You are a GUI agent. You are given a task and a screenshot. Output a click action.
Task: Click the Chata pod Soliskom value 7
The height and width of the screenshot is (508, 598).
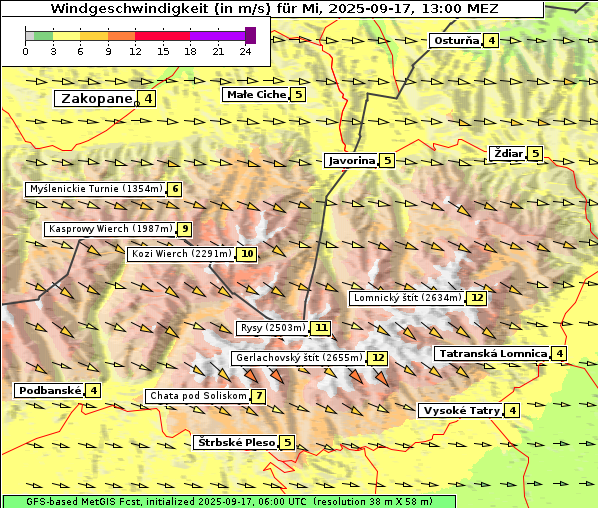(259, 396)
